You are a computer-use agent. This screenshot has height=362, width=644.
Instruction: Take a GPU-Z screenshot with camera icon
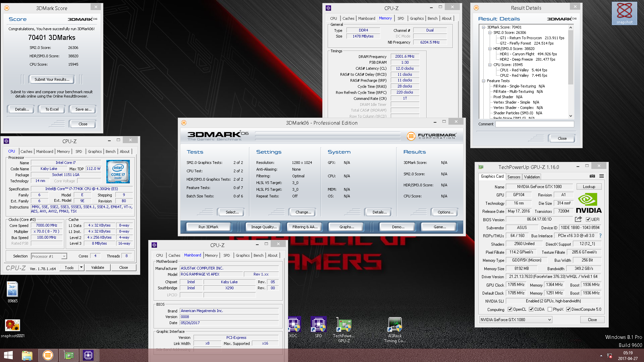(592, 176)
